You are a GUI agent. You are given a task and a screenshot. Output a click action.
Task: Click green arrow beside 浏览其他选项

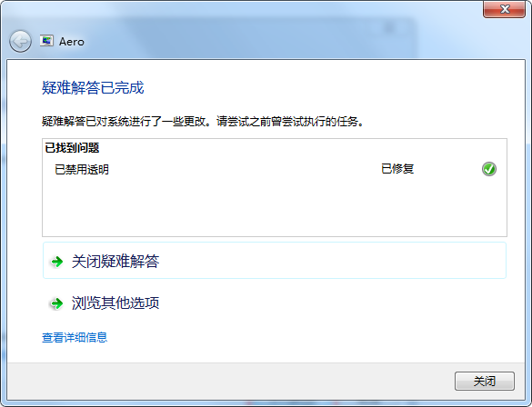coord(57,303)
